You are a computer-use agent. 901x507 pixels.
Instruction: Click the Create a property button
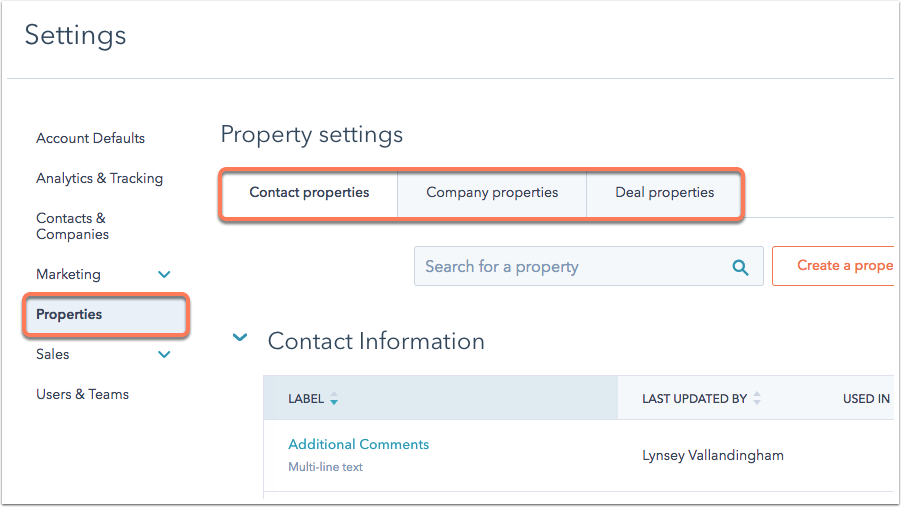(x=834, y=266)
